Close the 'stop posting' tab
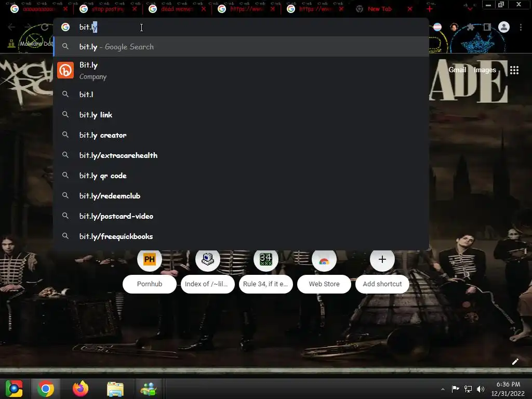This screenshot has width=532, height=399. tap(135, 9)
